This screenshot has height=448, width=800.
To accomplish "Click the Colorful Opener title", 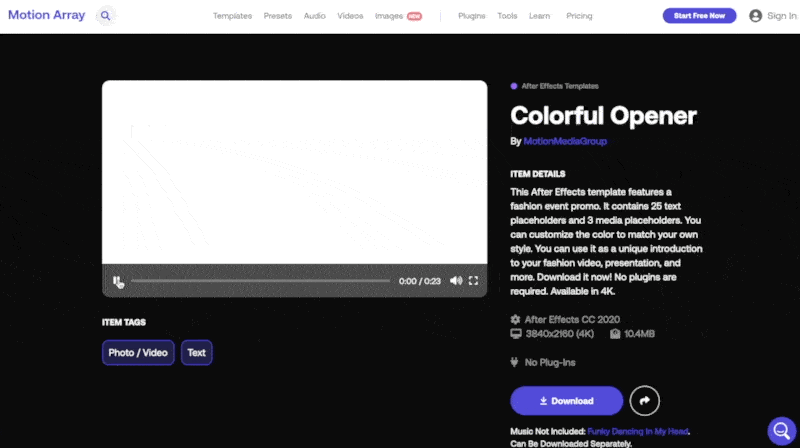I will click(603, 115).
